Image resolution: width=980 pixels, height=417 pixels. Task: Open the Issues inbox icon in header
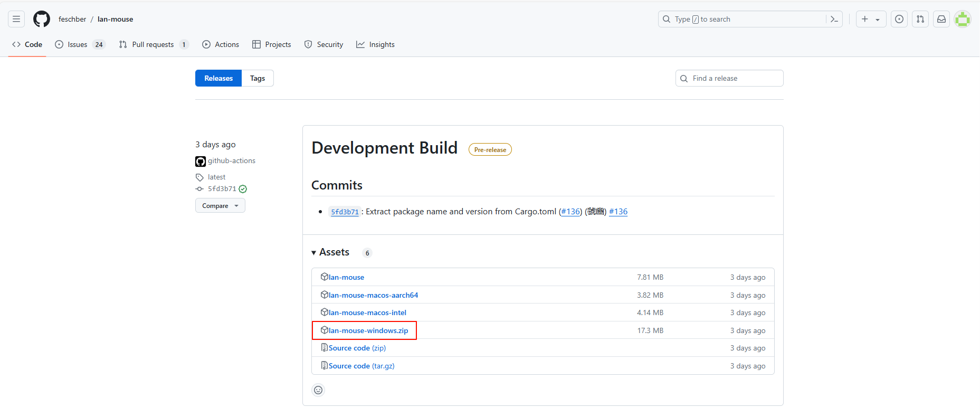pos(899,19)
